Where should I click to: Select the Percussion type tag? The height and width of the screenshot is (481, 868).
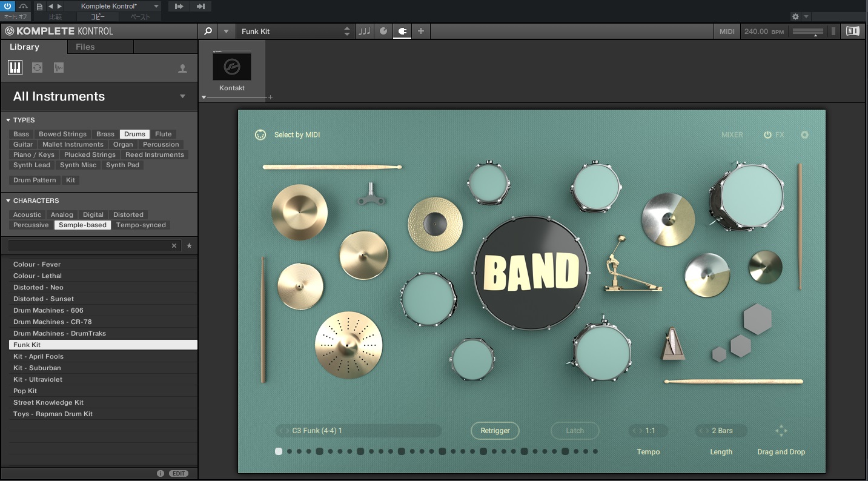[x=161, y=144]
